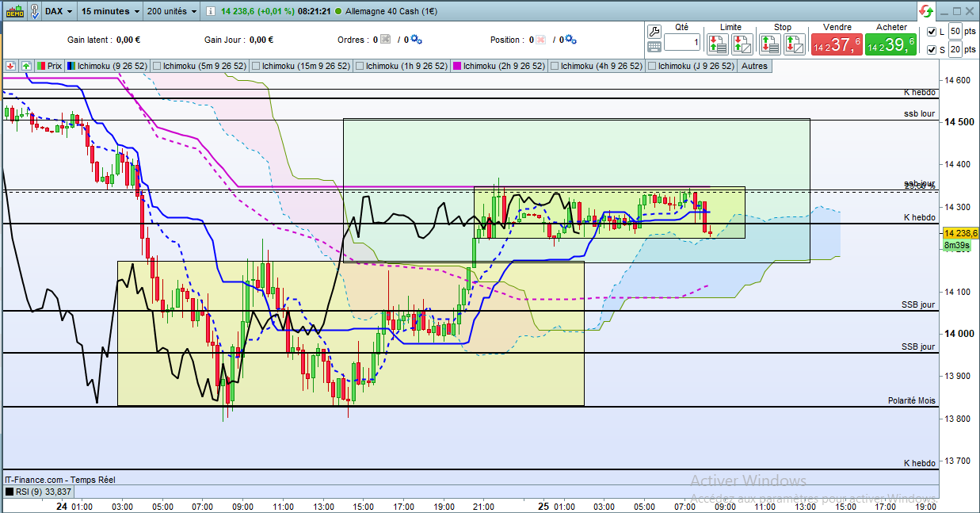Click the first Limite order icon
The image size is (980, 513).
(718, 43)
